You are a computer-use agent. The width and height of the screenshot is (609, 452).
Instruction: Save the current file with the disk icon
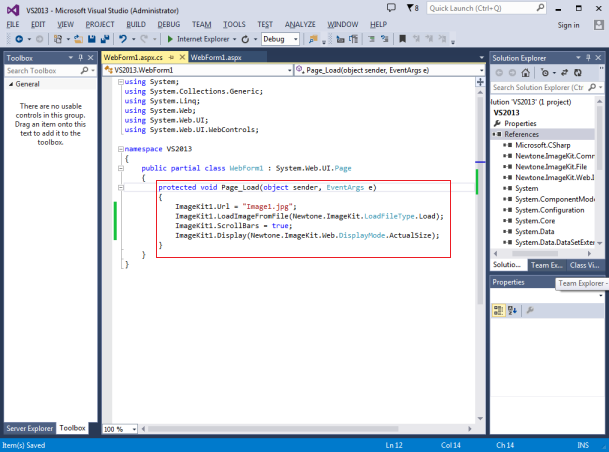pyautogui.click(x=92, y=39)
